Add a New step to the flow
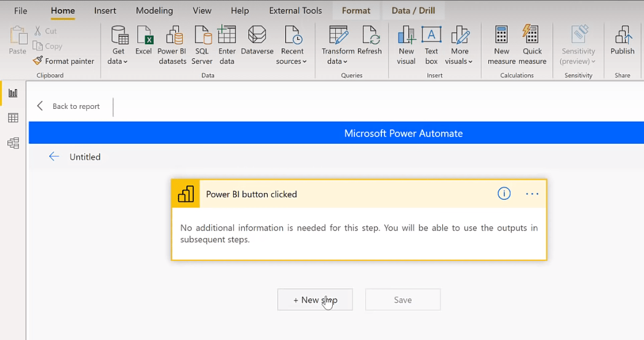Screen dimensions: 644x340 coord(315,300)
